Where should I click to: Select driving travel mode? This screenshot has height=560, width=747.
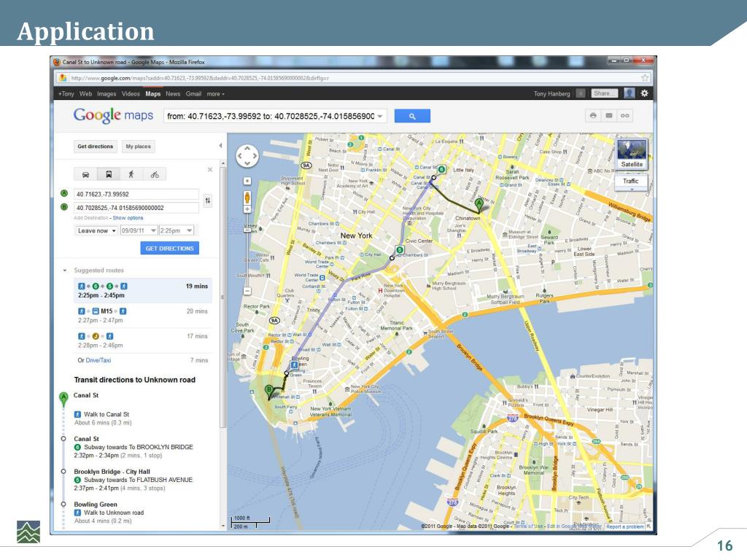click(x=86, y=175)
